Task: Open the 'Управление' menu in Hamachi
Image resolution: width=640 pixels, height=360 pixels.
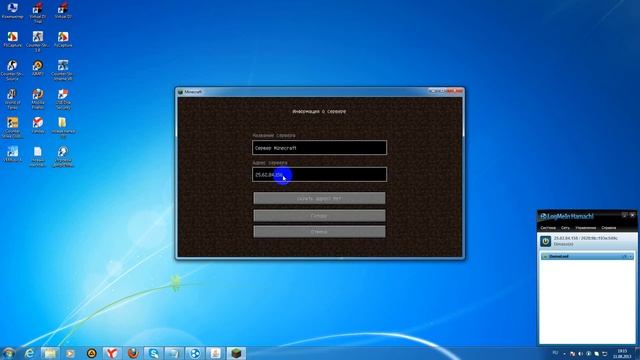Action: click(585, 228)
